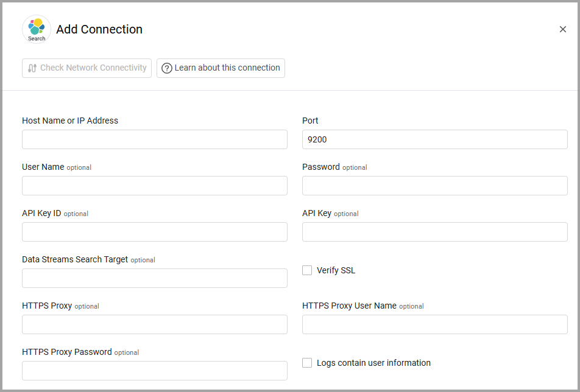Click the Add Connection title text
Image resolution: width=580 pixels, height=392 pixels.
[x=99, y=29]
